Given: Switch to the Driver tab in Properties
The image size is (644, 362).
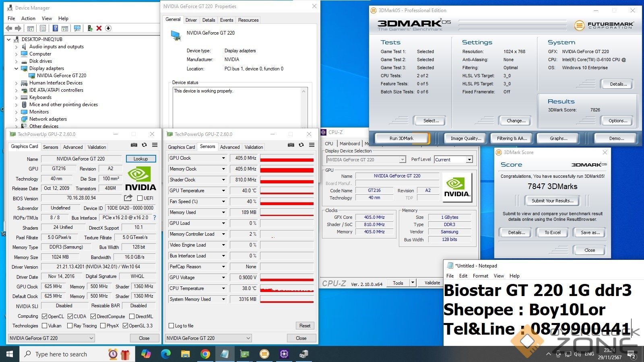Looking at the screenshot, I should [x=191, y=20].
